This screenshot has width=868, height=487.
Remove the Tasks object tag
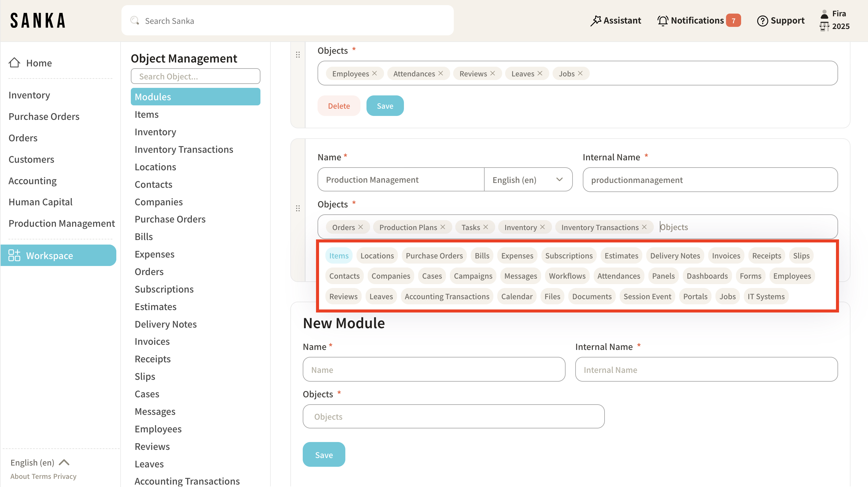(x=486, y=227)
